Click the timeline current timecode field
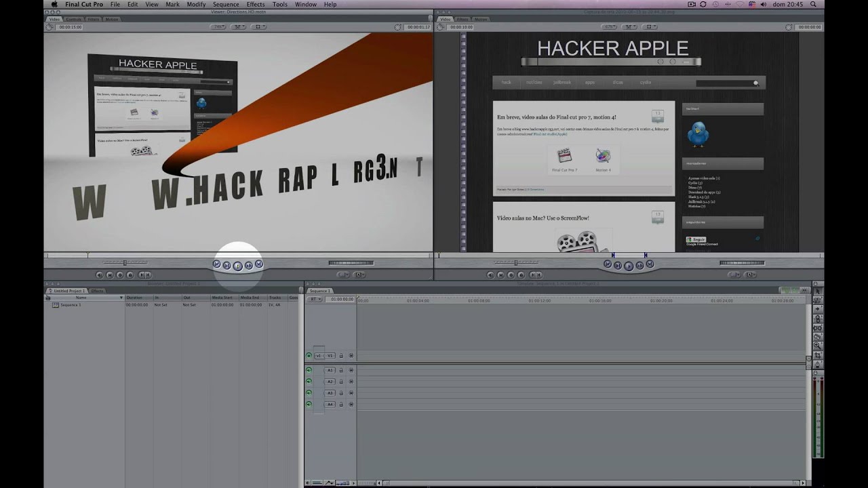The image size is (868, 488). tap(340, 299)
